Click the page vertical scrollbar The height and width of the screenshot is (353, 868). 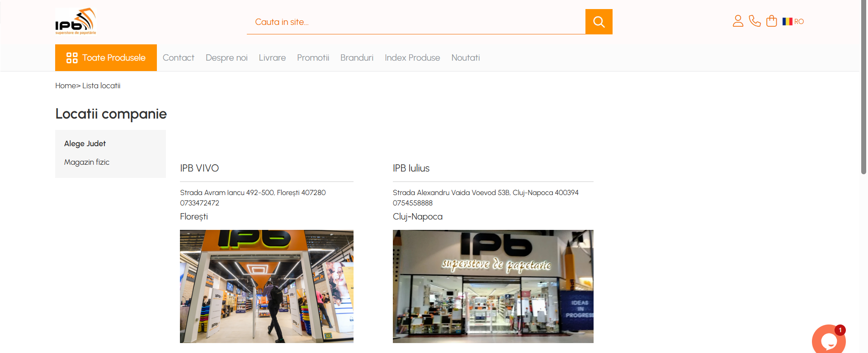(x=863, y=91)
